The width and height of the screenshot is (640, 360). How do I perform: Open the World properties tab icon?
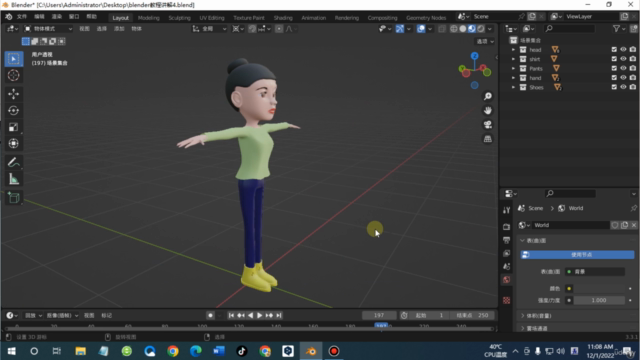click(x=507, y=280)
